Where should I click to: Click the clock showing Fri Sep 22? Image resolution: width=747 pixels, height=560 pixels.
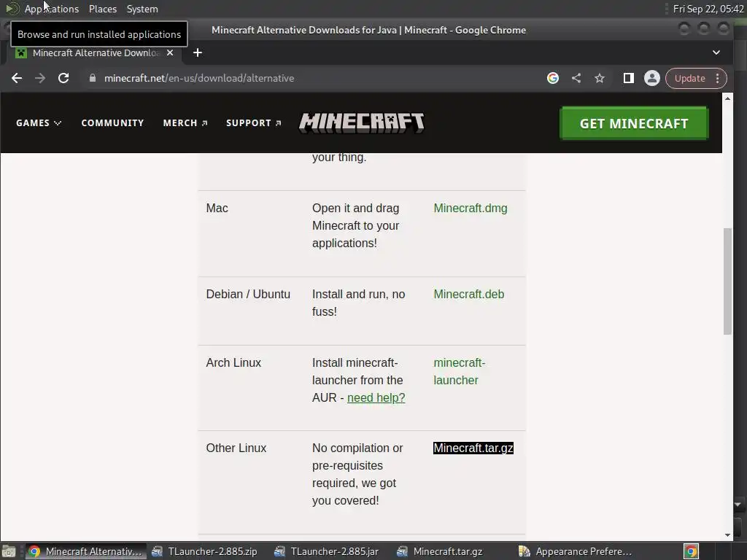pyautogui.click(x=708, y=9)
